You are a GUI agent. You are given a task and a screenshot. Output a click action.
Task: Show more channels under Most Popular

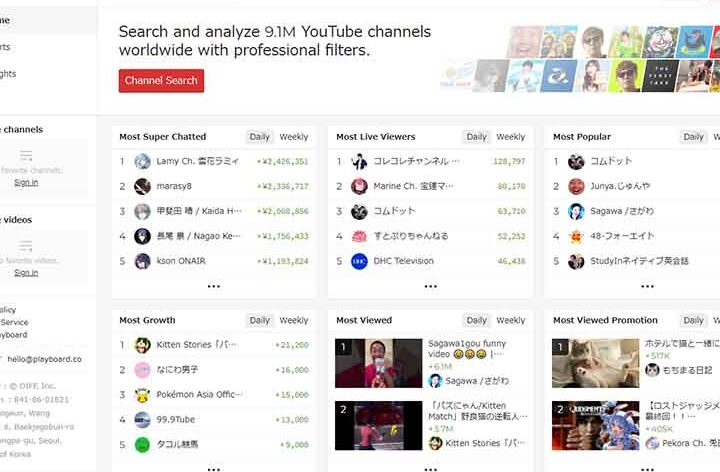(647, 286)
